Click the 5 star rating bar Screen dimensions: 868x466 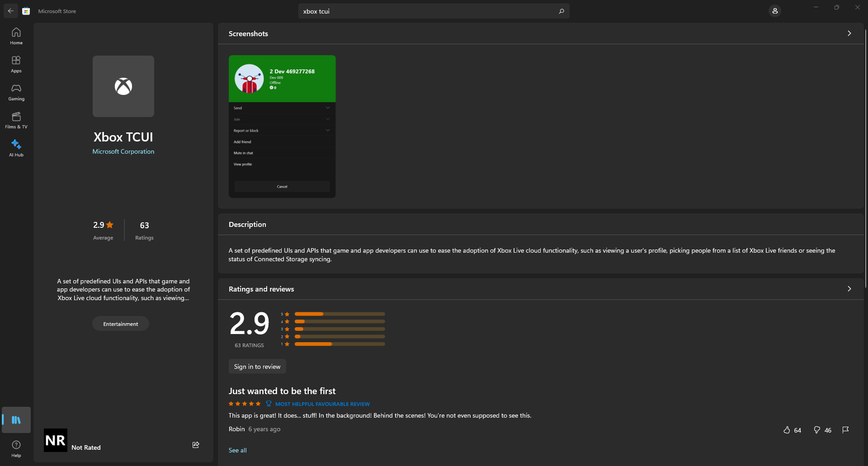pos(340,314)
